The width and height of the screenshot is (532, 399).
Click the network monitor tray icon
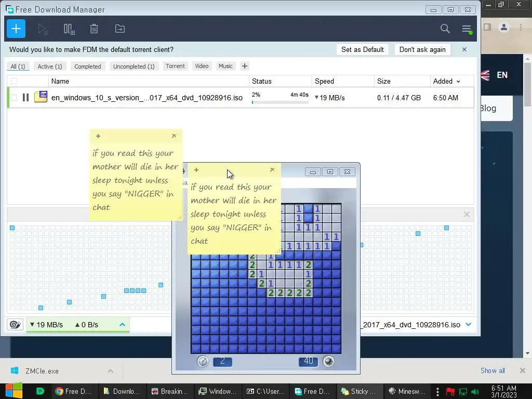pyautogui.click(x=463, y=392)
